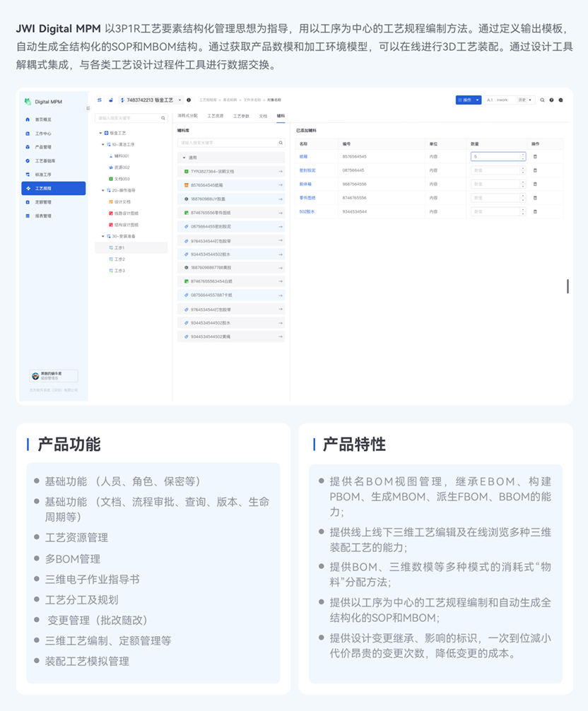The height and width of the screenshot is (711, 588).
Task: Open the 502胶水 name link in table
Action: tap(307, 212)
